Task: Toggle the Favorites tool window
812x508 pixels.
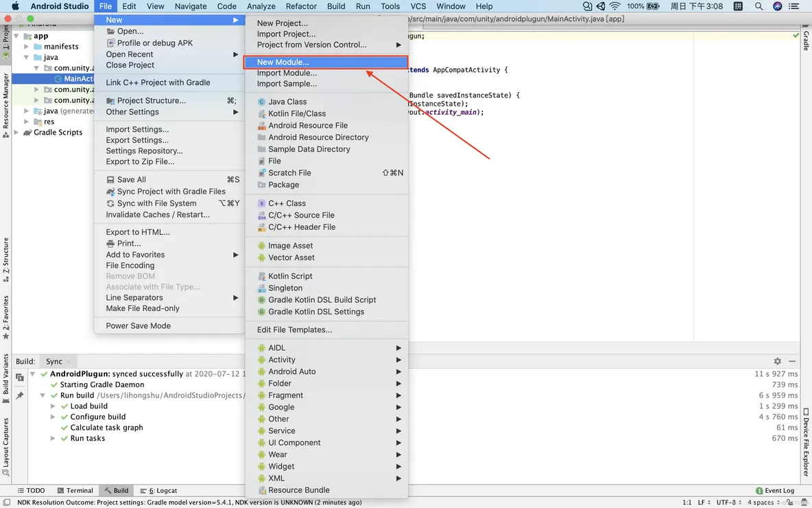Action: click(x=5, y=317)
